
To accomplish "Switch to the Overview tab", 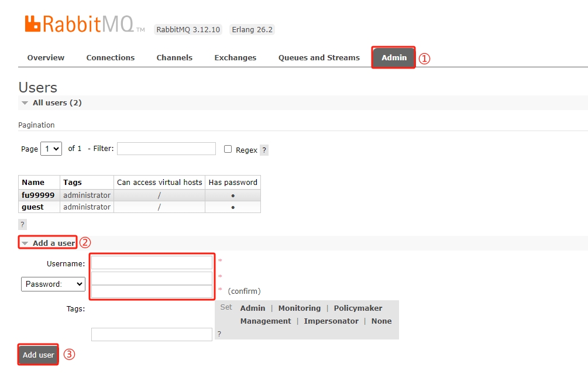I will (46, 58).
